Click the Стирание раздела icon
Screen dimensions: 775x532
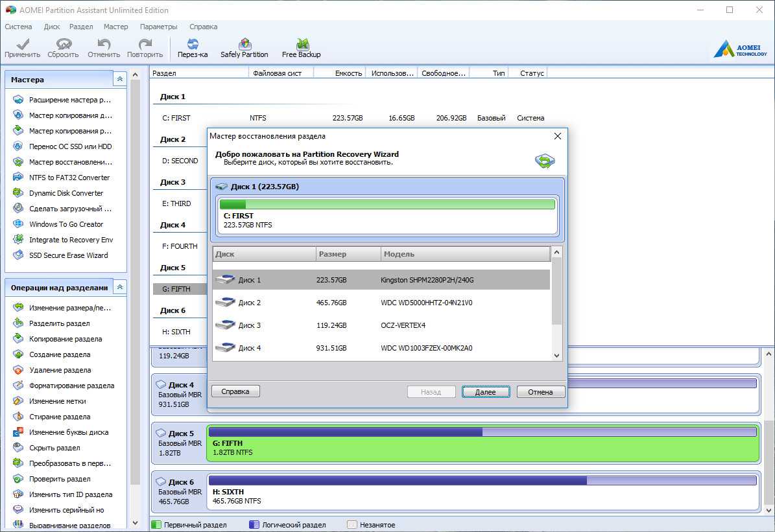pyautogui.click(x=18, y=417)
